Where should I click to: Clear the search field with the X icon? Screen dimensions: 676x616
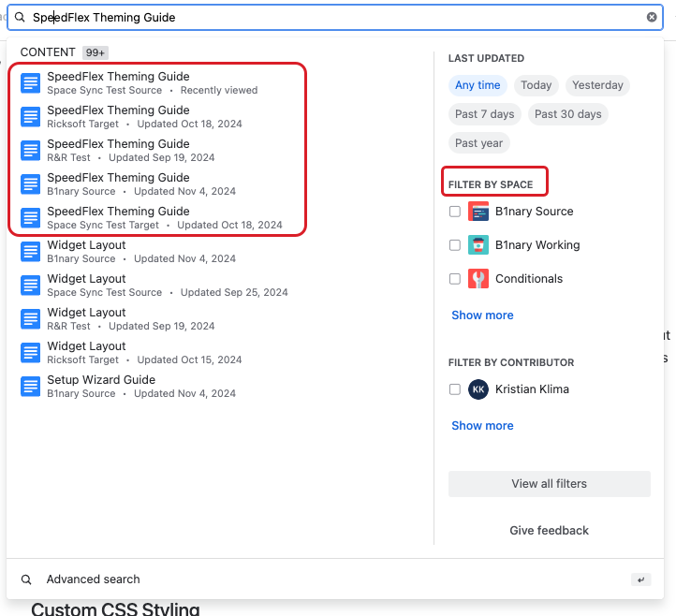click(x=652, y=17)
